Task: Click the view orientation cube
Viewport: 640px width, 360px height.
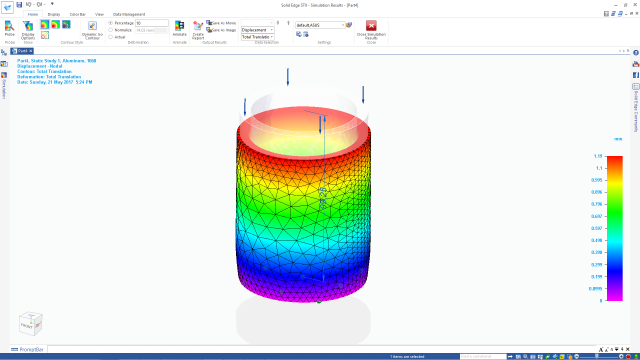Action: [31, 324]
